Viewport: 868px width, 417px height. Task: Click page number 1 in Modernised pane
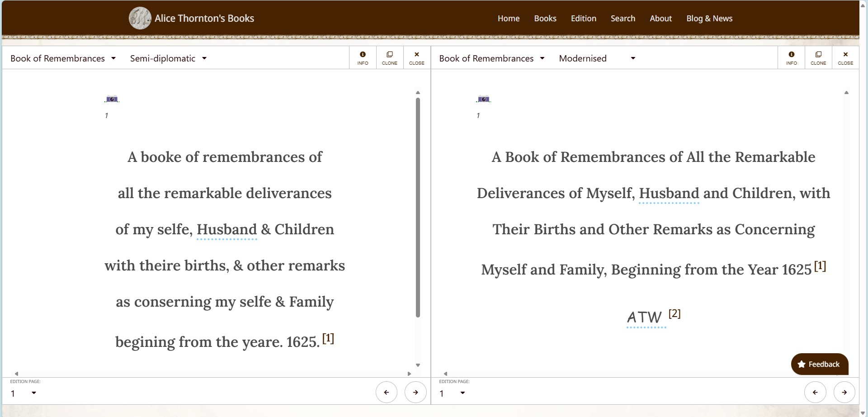478,115
